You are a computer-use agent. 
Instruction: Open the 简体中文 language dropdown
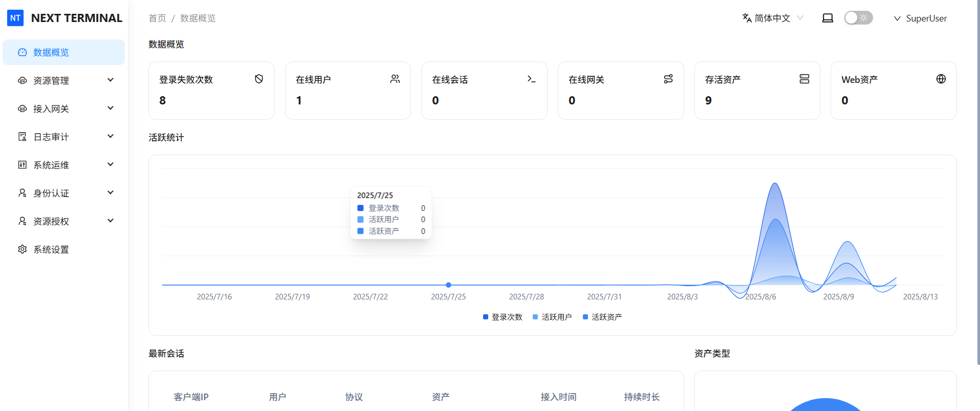pos(773,18)
